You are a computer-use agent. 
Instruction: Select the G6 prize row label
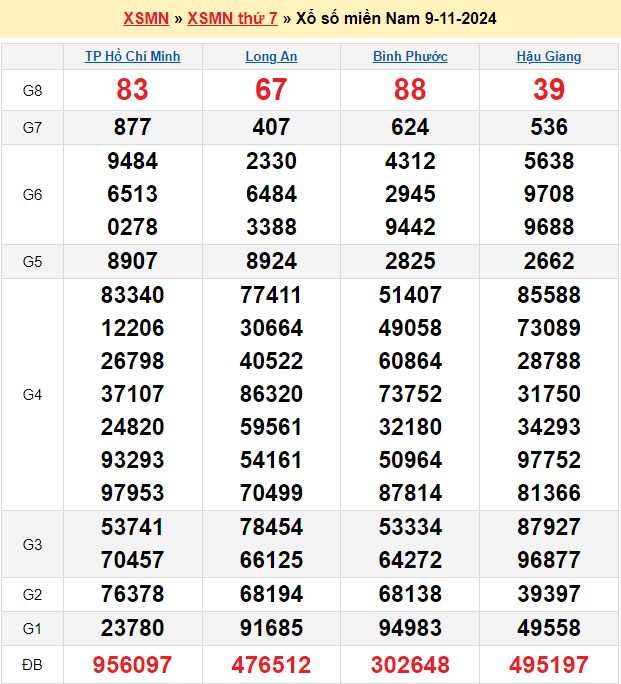32,195
